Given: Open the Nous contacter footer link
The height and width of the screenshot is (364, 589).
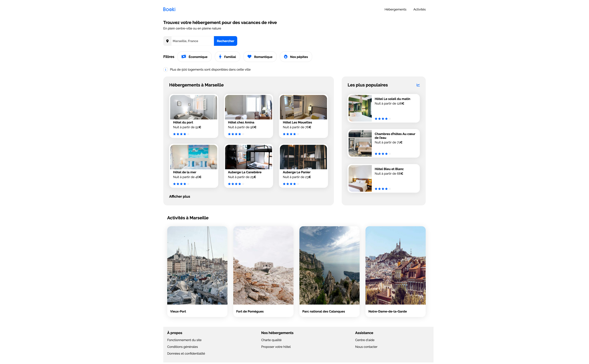Looking at the screenshot, I should point(366,347).
